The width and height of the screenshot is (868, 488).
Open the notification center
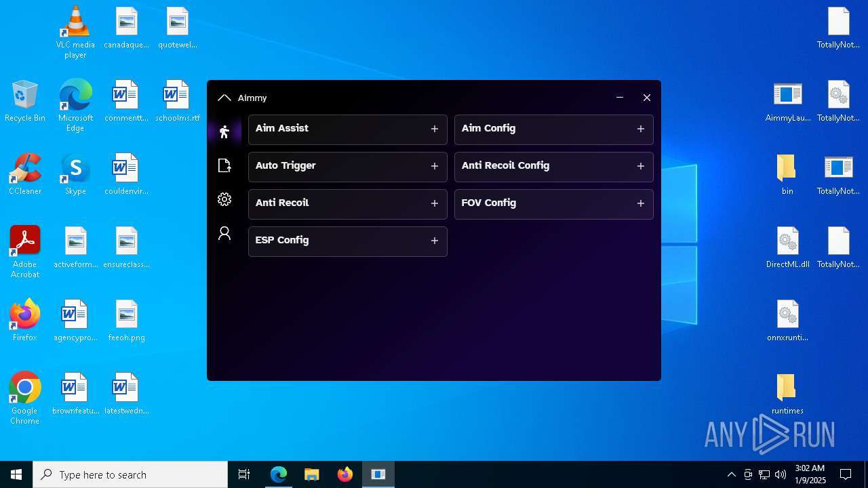pos(846,474)
